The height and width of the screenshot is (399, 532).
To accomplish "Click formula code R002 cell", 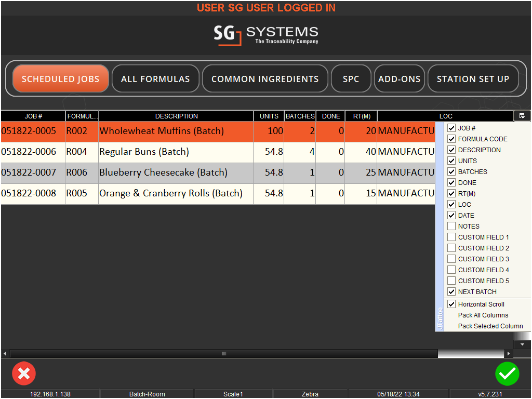I will (x=82, y=131).
